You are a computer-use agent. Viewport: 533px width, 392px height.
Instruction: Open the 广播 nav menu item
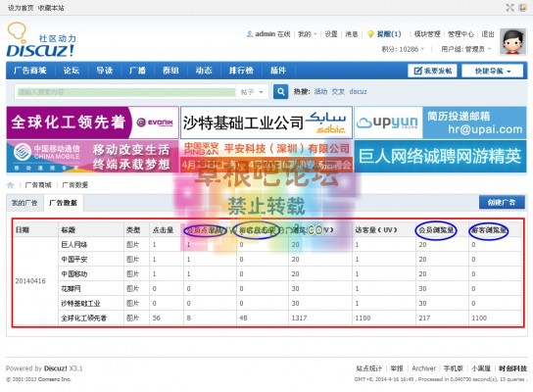pyautogui.click(x=138, y=71)
